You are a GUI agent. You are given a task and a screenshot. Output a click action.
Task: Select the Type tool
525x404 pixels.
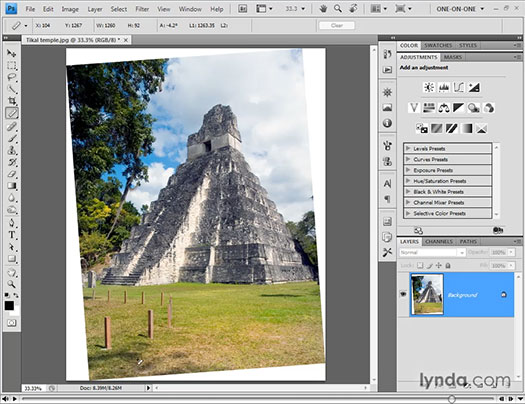point(12,235)
